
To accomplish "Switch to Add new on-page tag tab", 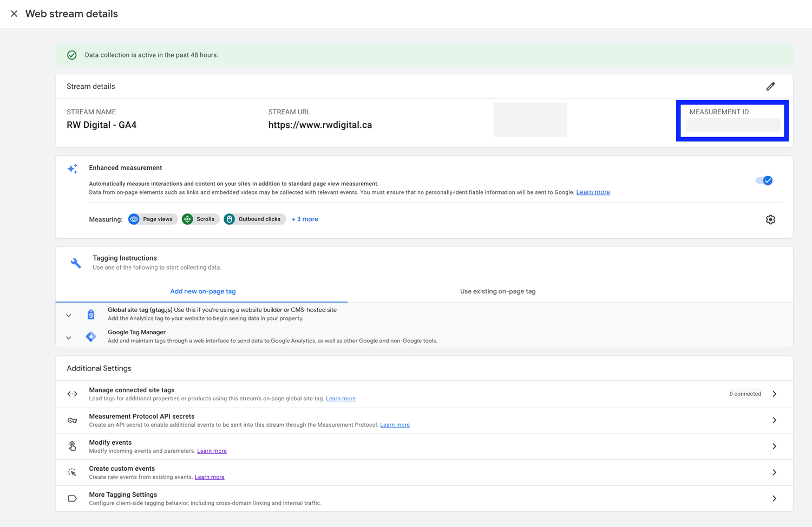I will coord(203,291).
